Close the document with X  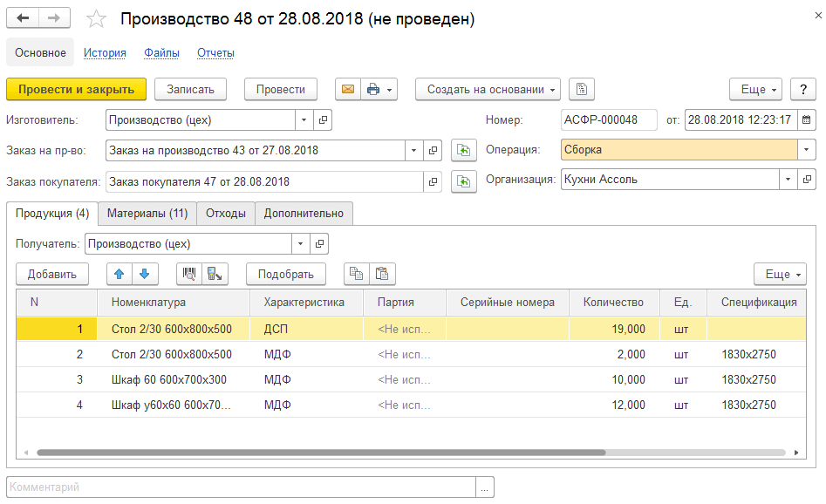818,16
